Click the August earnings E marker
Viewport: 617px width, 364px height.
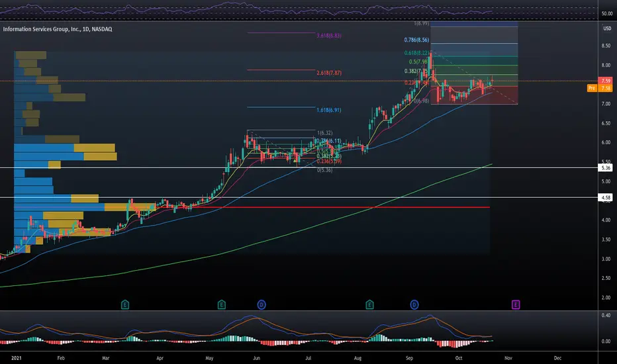369,304
